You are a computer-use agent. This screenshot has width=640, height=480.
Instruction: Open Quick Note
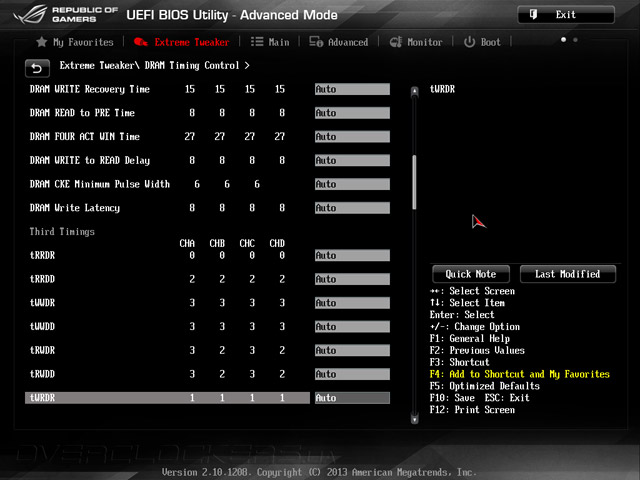click(x=471, y=274)
